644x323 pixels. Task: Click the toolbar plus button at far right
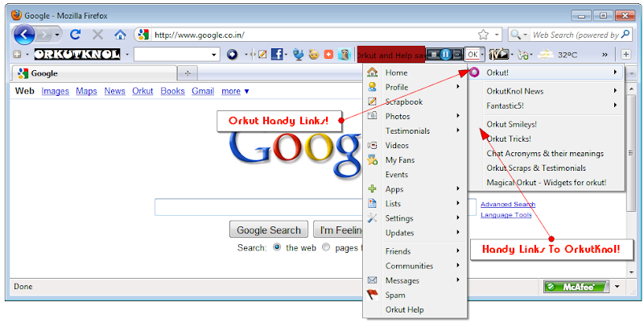tap(625, 54)
